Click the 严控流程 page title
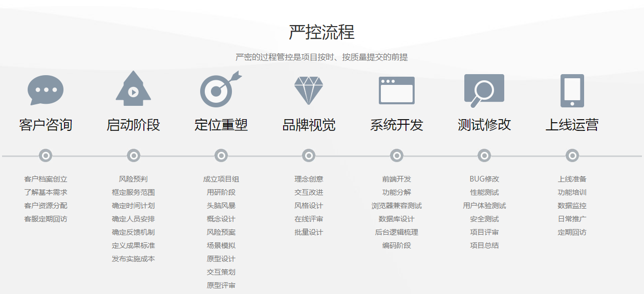This screenshot has width=644, height=294. 321,32
